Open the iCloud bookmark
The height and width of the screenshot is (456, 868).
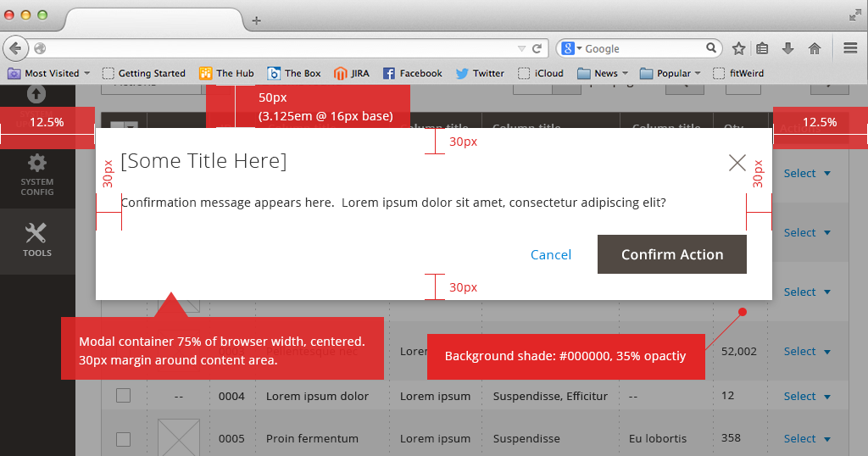pyautogui.click(x=540, y=73)
